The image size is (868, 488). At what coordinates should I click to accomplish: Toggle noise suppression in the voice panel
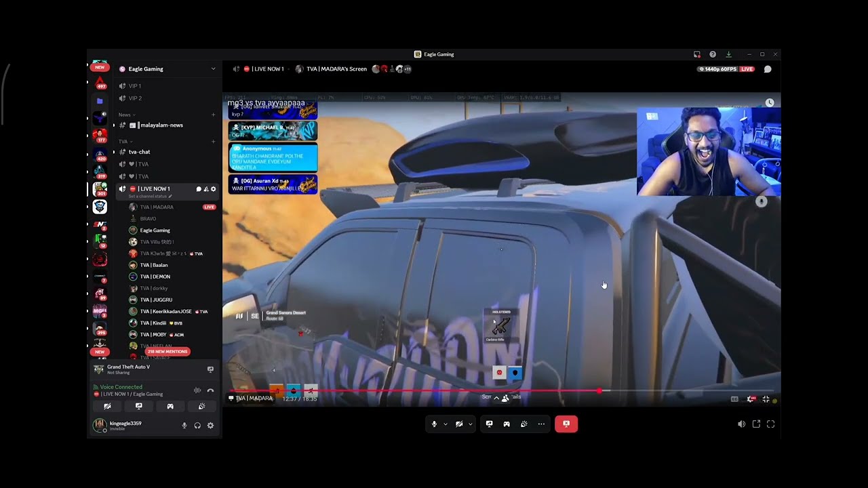(x=197, y=390)
